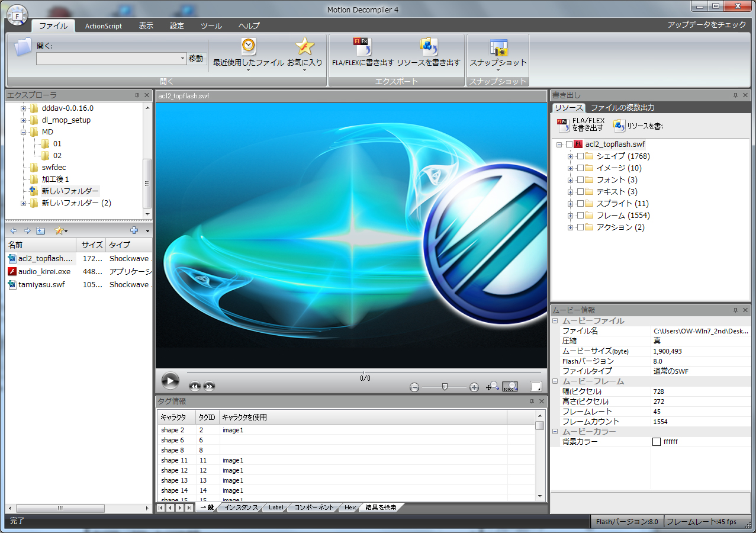Open the ヘルプ ribbon tab
The width and height of the screenshot is (756, 533).
[x=249, y=26]
